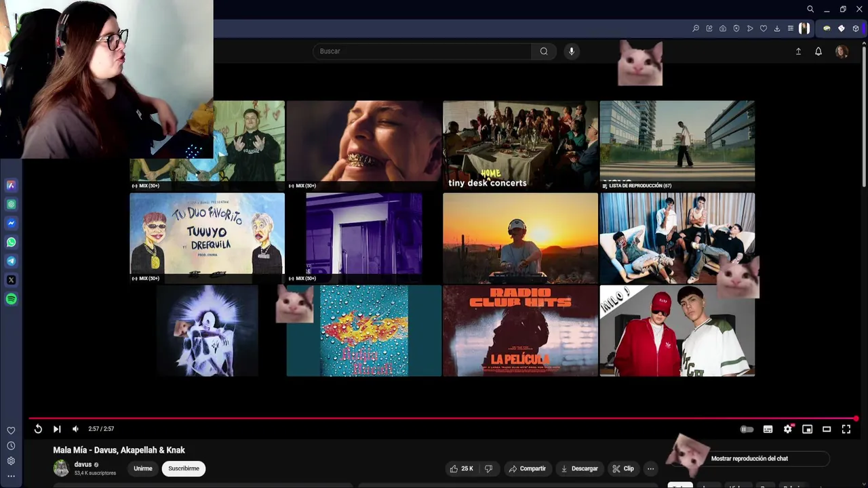Open browsing history clock in sidebar
868x488 pixels.
pyautogui.click(x=11, y=446)
